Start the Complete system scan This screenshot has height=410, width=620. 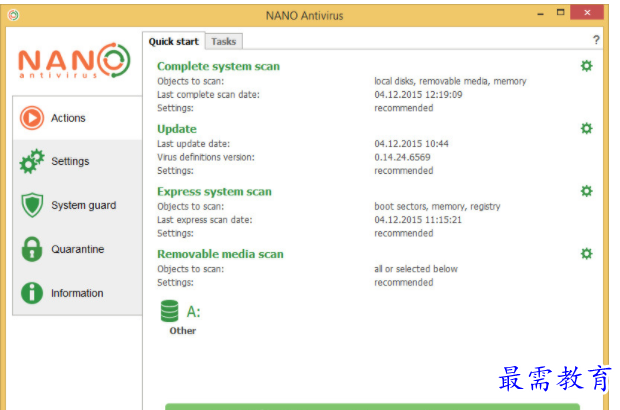[x=218, y=66]
